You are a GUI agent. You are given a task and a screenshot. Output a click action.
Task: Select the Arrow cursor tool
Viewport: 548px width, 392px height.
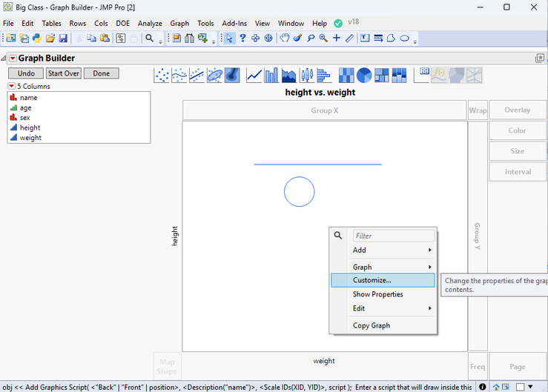click(x=231, y=39)
